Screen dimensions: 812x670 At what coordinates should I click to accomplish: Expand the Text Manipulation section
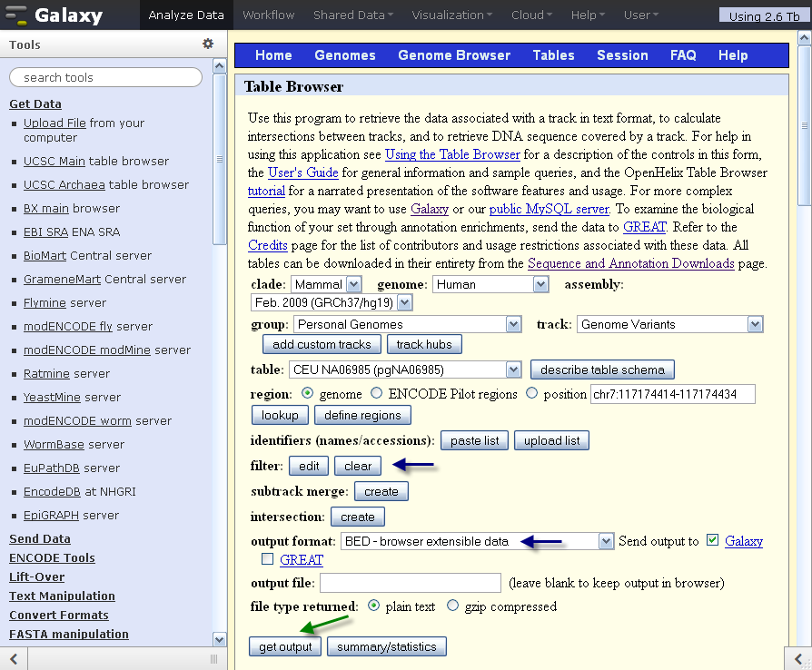coord(62,596)
